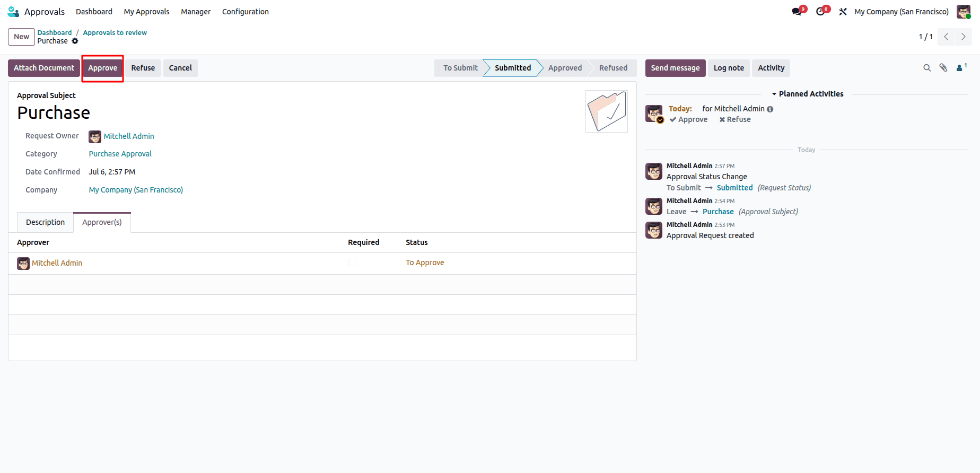Follow the Approvals to review breadcrumb
The image size is (980, 473).
pyautogui.click(x=115, y=32)
